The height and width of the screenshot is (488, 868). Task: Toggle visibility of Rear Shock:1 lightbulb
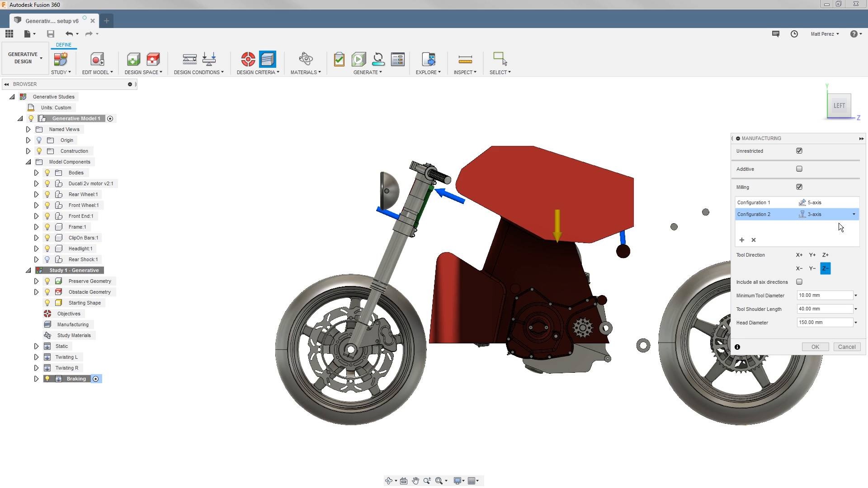pyautogui.click(x=47, y=259)
